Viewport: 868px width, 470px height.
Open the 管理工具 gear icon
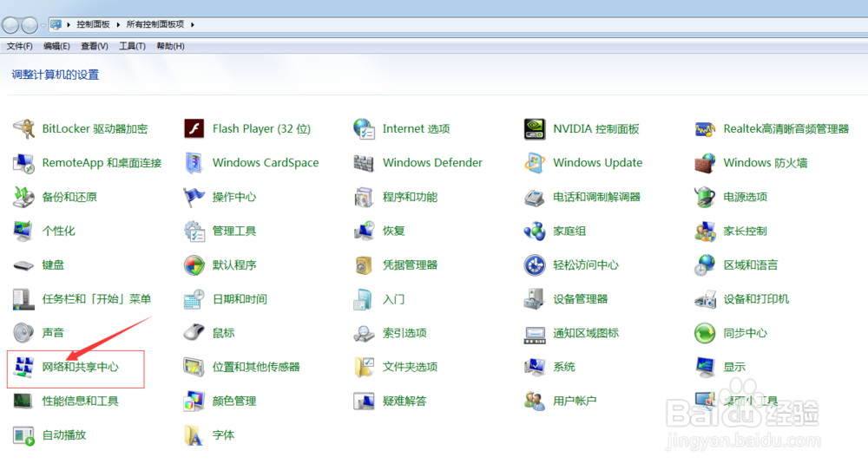point(194,232)
